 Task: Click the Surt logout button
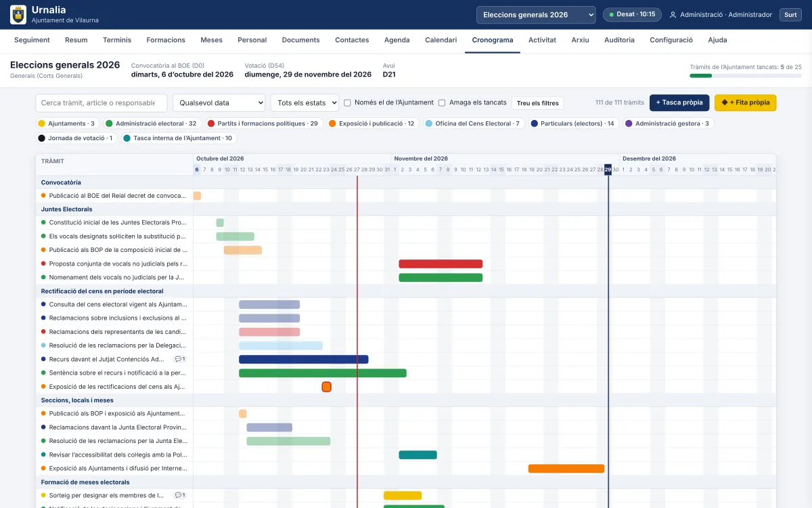tap(790, 15)
